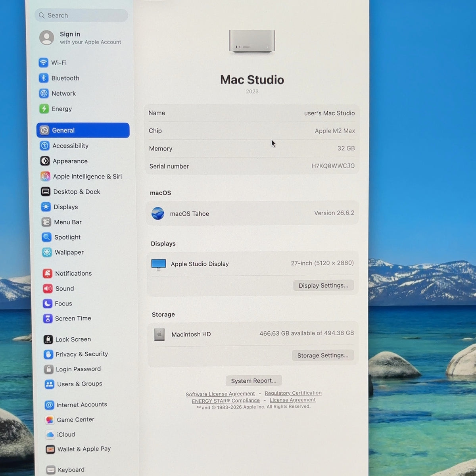Open Storage Settings button

coord(323,355)
